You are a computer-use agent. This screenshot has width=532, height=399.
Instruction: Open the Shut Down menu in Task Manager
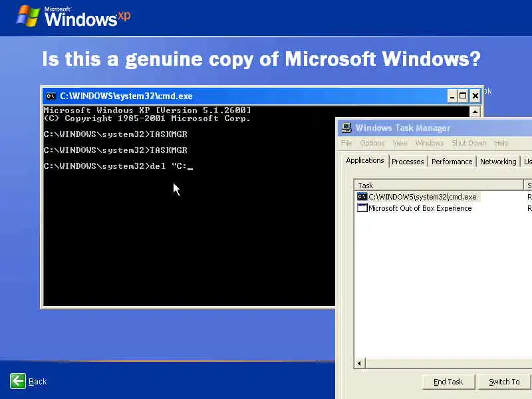pos(469,143)
